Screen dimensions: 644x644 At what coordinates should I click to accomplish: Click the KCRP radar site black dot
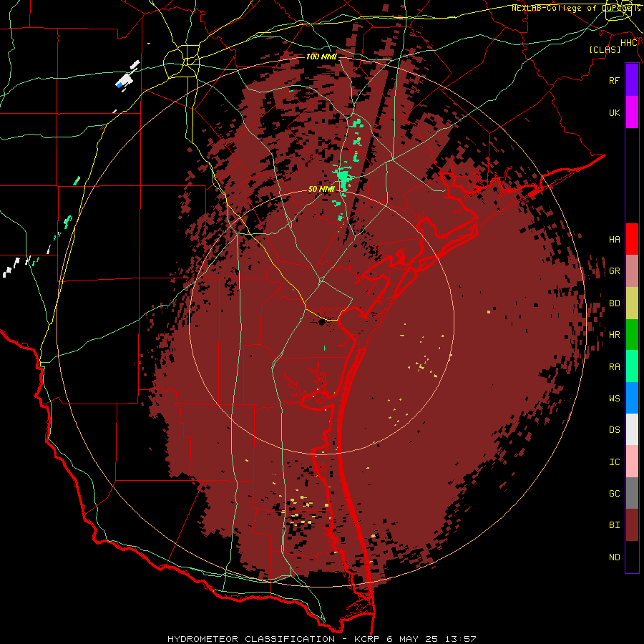321,322
